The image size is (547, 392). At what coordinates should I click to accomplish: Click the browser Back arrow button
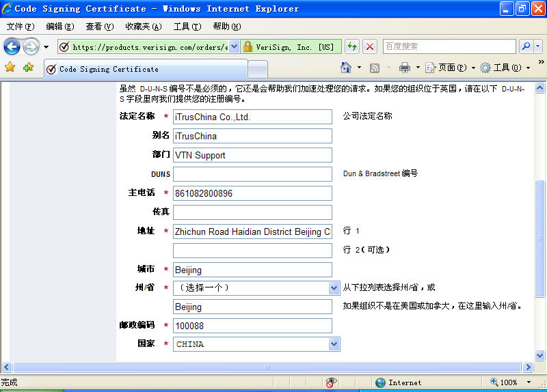click(x=12, y=46)
